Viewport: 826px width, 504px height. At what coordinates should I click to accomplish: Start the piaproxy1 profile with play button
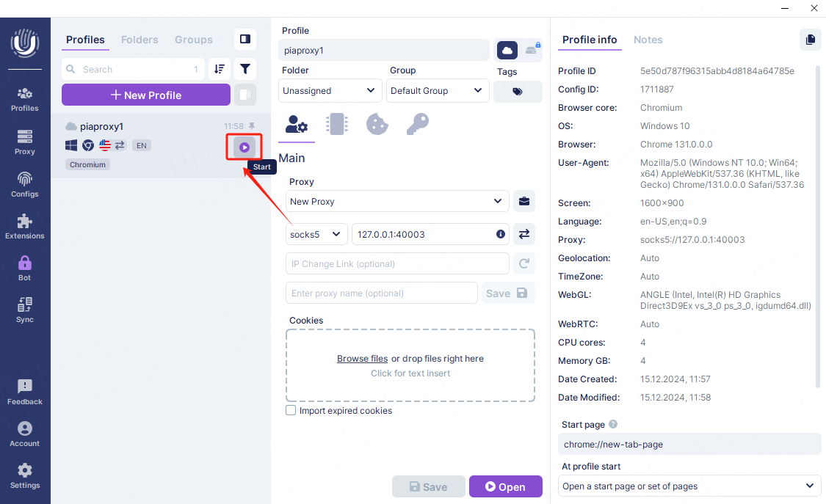point(244,147)
